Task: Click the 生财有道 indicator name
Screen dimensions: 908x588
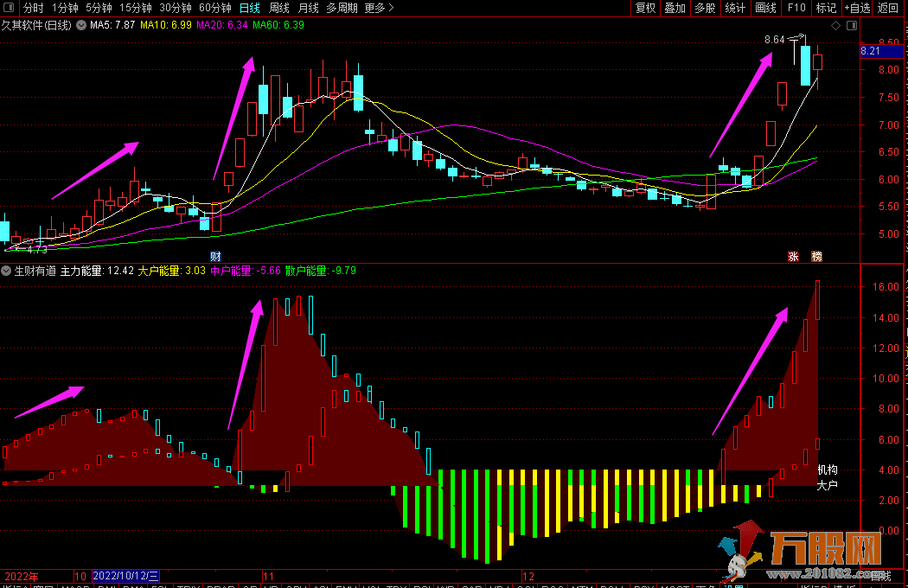Action: (x=35, y=271)
